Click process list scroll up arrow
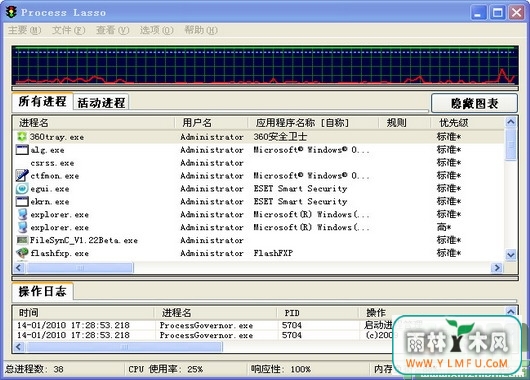Viewport: 530px width, 380px height. (511, 122)
